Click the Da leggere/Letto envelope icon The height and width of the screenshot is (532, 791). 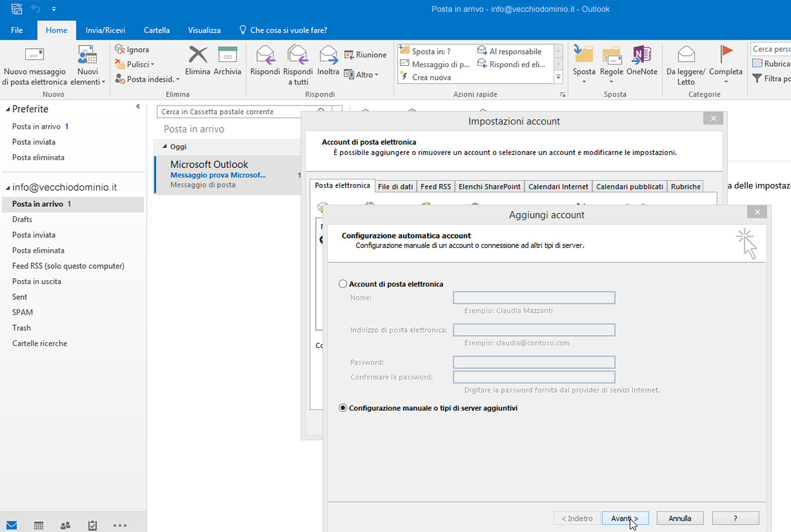(x=686, y=54)
